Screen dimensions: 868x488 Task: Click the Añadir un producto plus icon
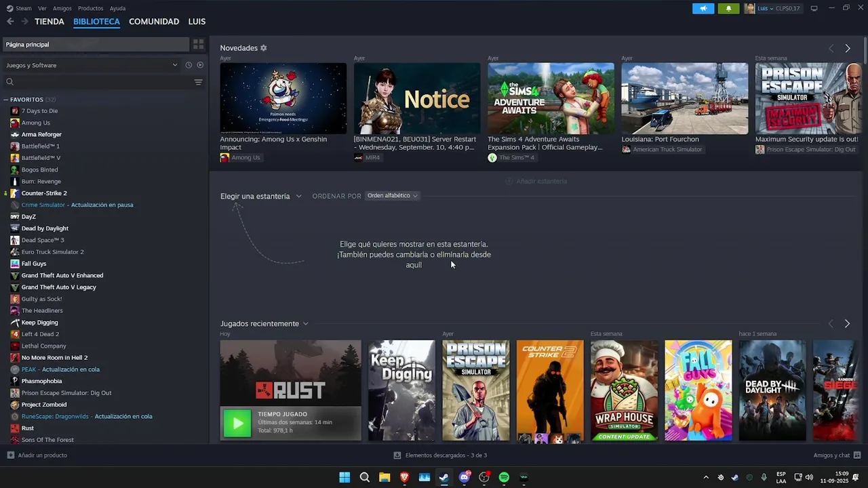[10, 455]
